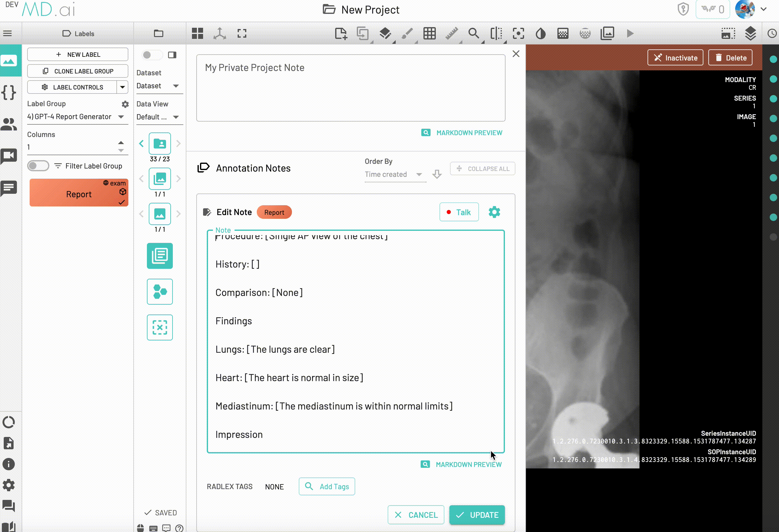Open note settings gear beside Talk
779x532 pixels.
494,212
